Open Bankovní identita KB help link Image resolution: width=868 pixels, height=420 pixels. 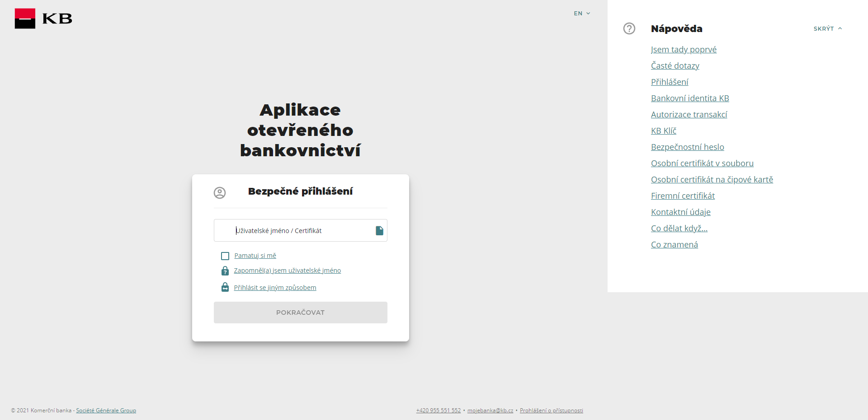(x=690, y=98)
